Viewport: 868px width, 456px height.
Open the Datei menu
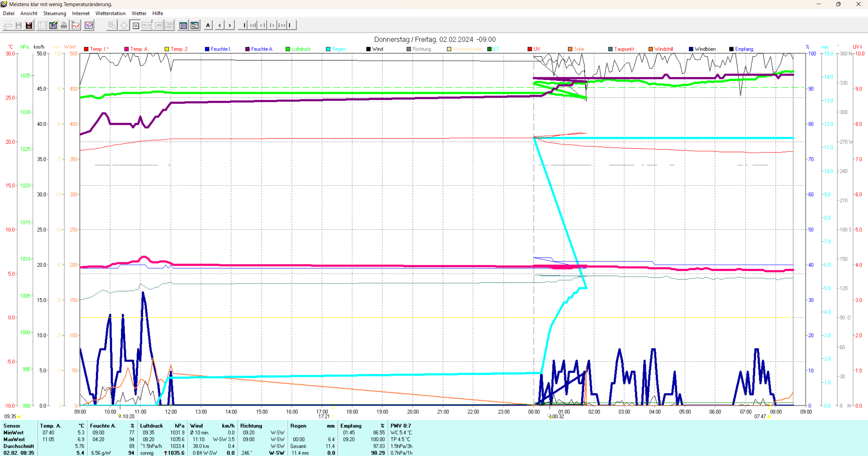click(8, 13)
